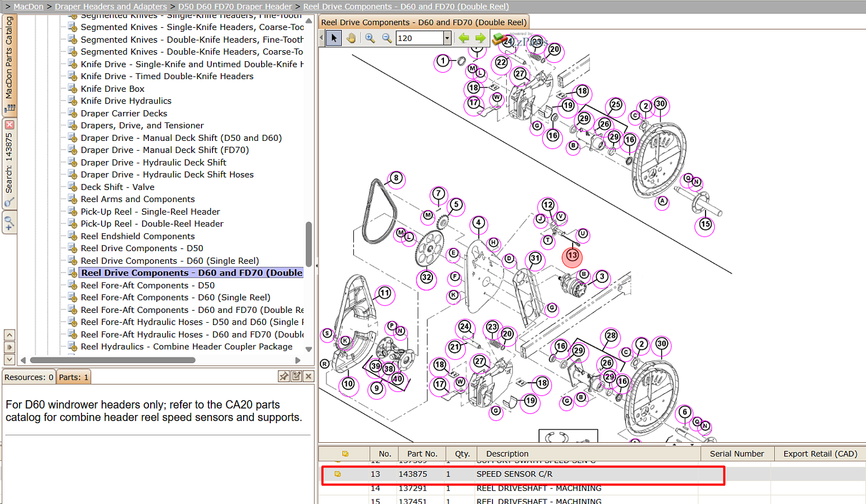The height and width of the screenshot is (504, 866).
Task: Select the pointer arrow tool in diagram toolbar
Action: pos(334,38)
